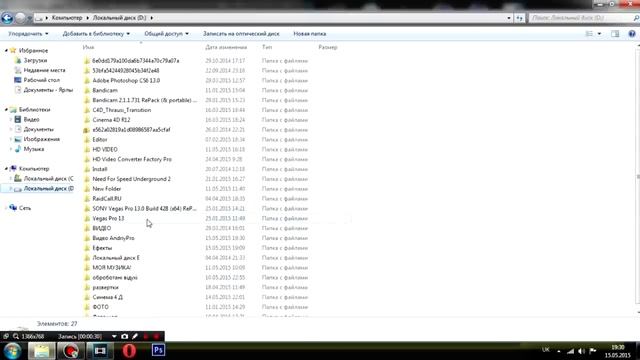
Task: Select the Видео AndriyPro folder
Action: click(113, 238)
